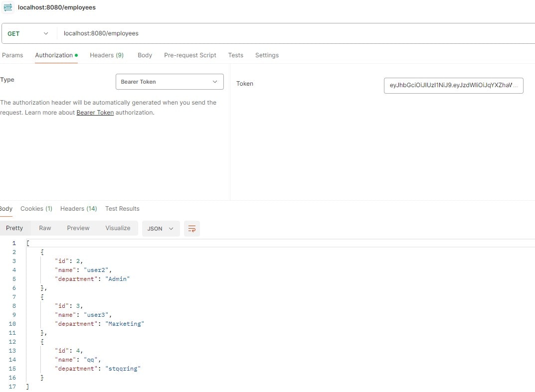The height and width of the screenshot is (392, 535).
Task: Open the response Headers (14) tab
Action: 78,209
